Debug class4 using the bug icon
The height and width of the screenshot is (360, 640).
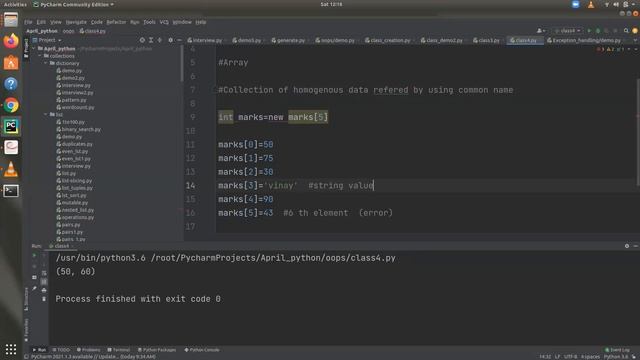pyautogui.click(x=598, y=31)
